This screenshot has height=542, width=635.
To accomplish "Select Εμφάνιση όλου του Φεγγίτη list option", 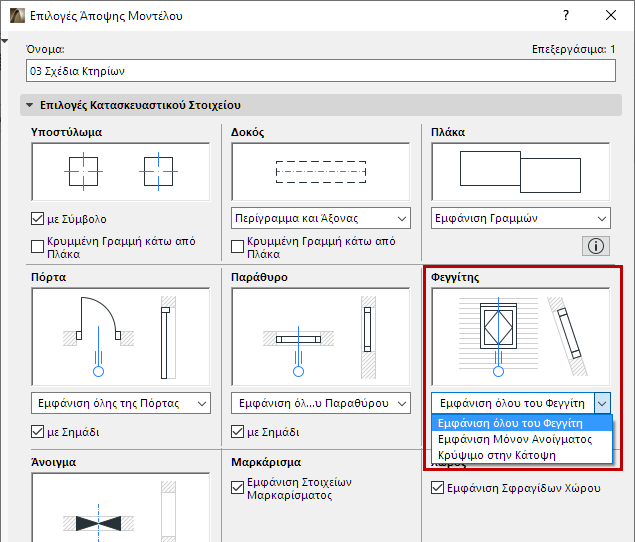I will 522,423.
